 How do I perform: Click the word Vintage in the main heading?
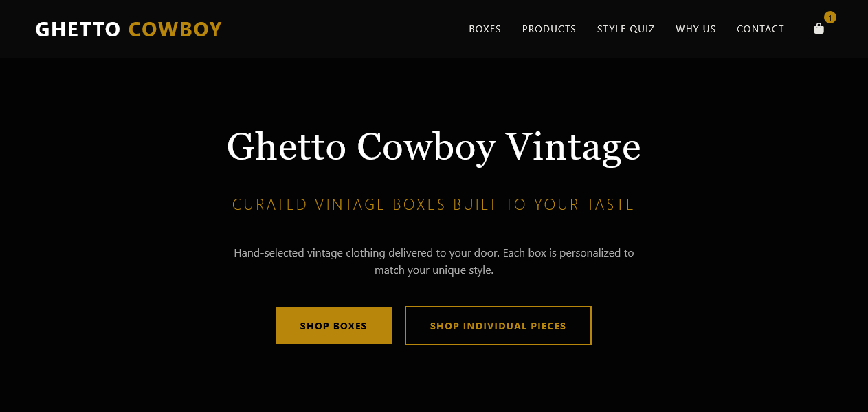(573, 147)
